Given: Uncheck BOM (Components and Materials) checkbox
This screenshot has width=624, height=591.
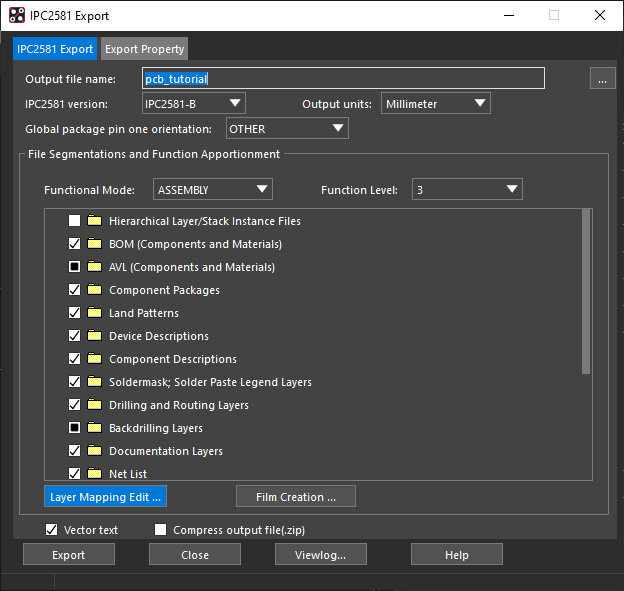Looking at the screenshot, I should pos(74,244).
